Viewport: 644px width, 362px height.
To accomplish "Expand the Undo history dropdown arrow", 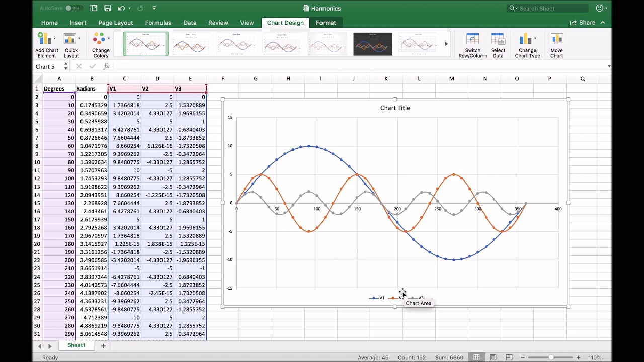I will point(129,8).
